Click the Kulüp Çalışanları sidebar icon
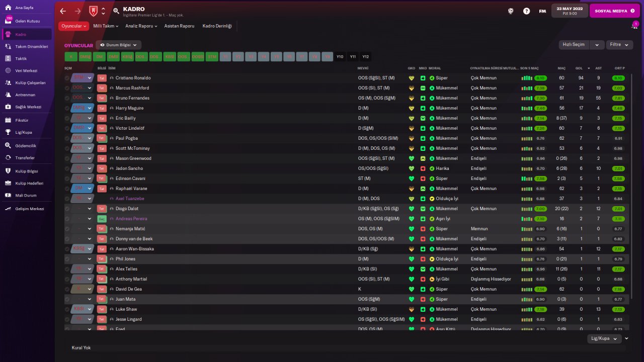This screenshot has height=362, width=644. (8, 82)
